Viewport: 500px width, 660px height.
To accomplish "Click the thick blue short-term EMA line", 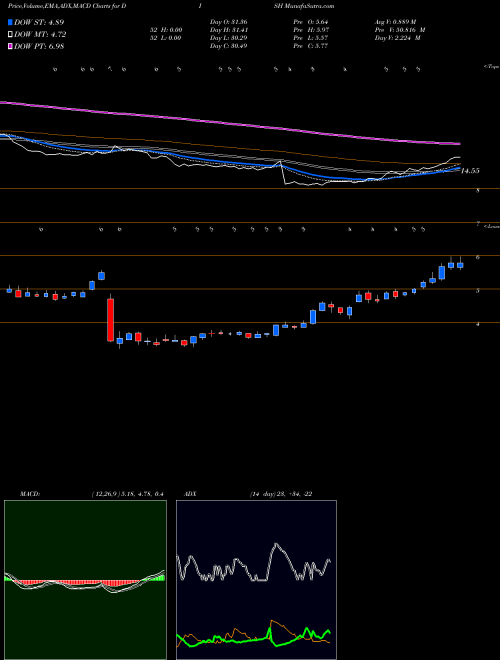I will click(x=229, y=162).
